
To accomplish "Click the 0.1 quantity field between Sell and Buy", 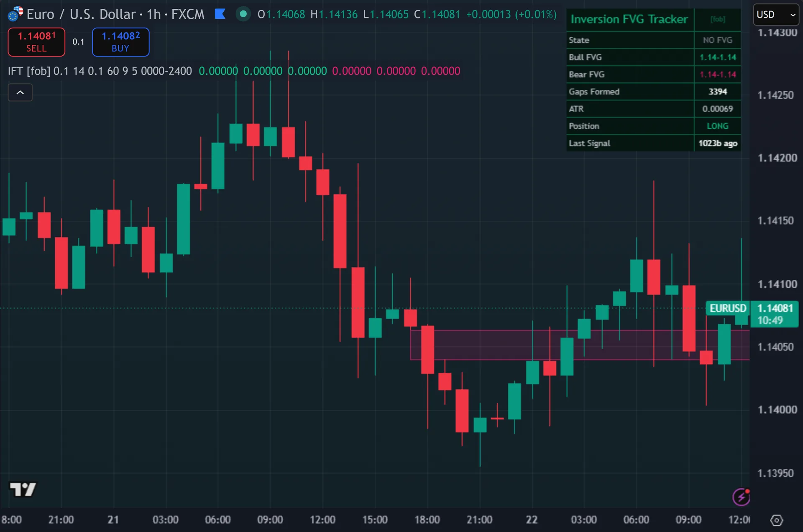I will pyautogui.click(x=78, y=42).
